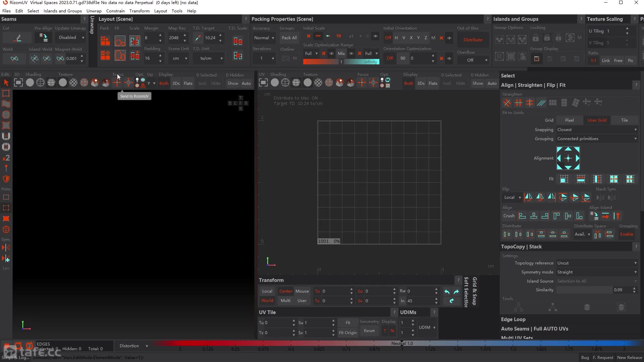Viewport: 644px width, 362px height.
Task: Click the Pre-Align icon in Seams
Action: click(x=43, y=38)
